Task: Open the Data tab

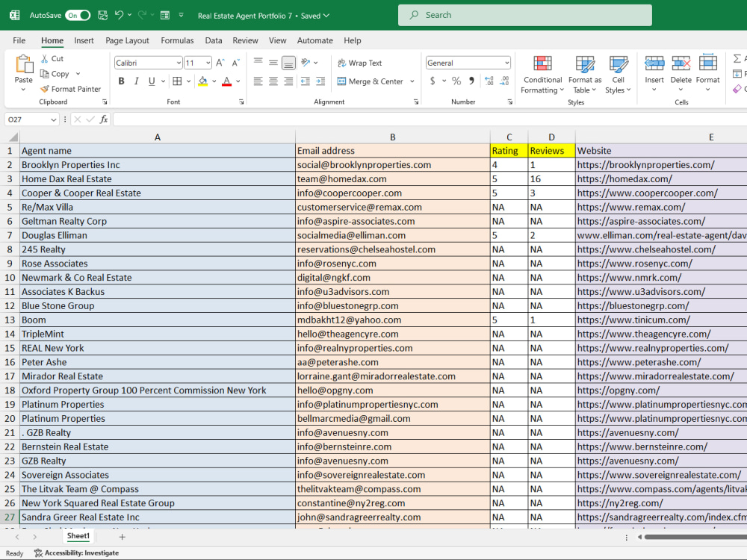Action: point(214,40)
